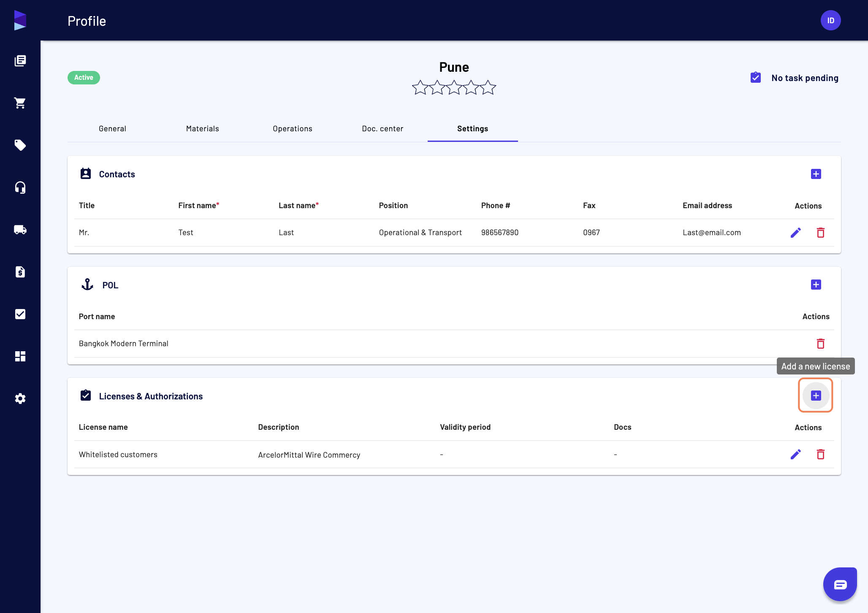The image size is (868, 613).
Task: Click the Active status badge
Action: click(84, 78)
